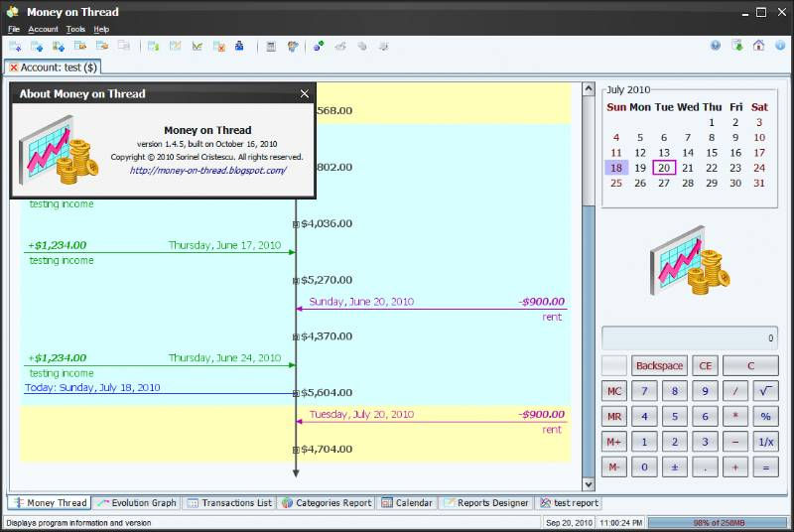
Task: Click the blue info icon in toolbar
Action: [780, 46]
